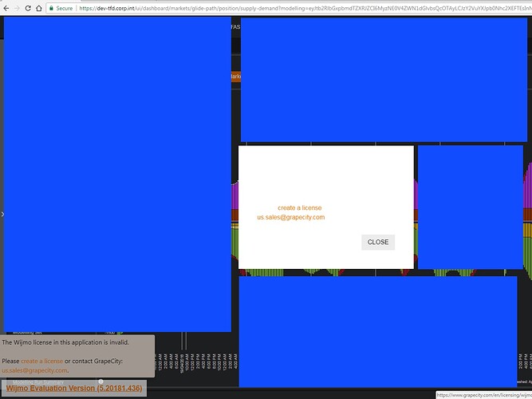532x399 pixels.
Task: Click the FAS header label
Action: tap(235, 27)
